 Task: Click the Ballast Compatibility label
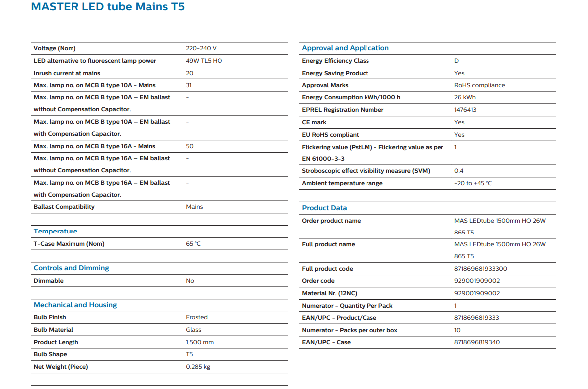[x=64, y=207]
